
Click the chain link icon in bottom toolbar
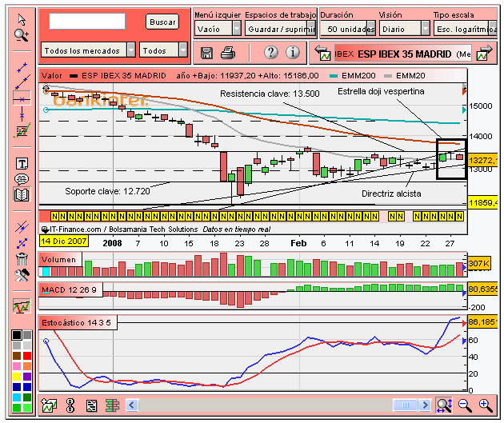pyautogui.click(x=70, y=405)
